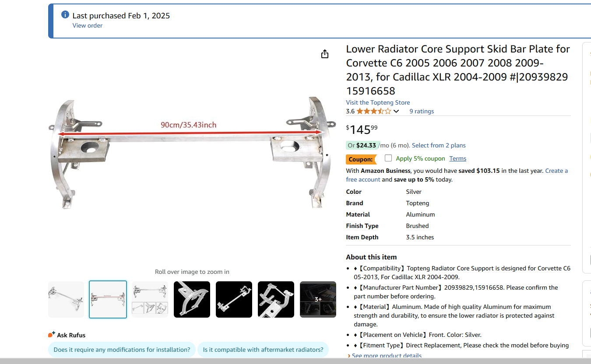Select the fourth black-background thumbnail

192,299
